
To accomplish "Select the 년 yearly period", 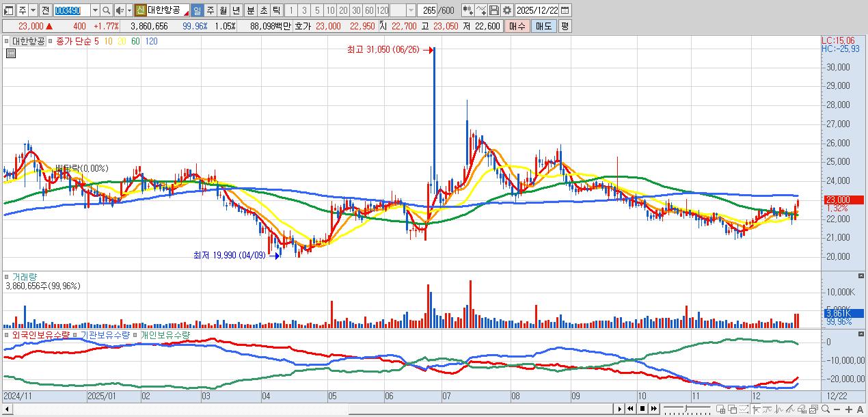I will (x=236, y=10).
